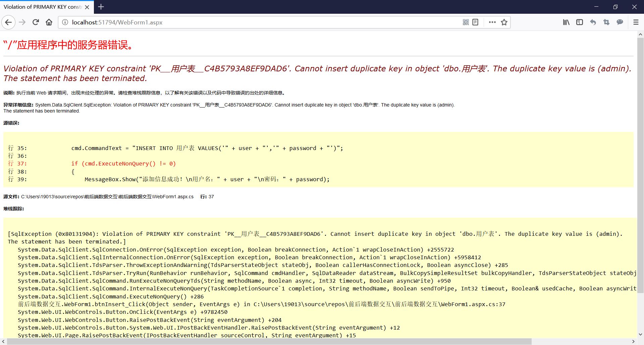Image resolution: width=644 pixels, height=345 pixels.
Task: Click the red server error heading
Action: click(68, 45)
